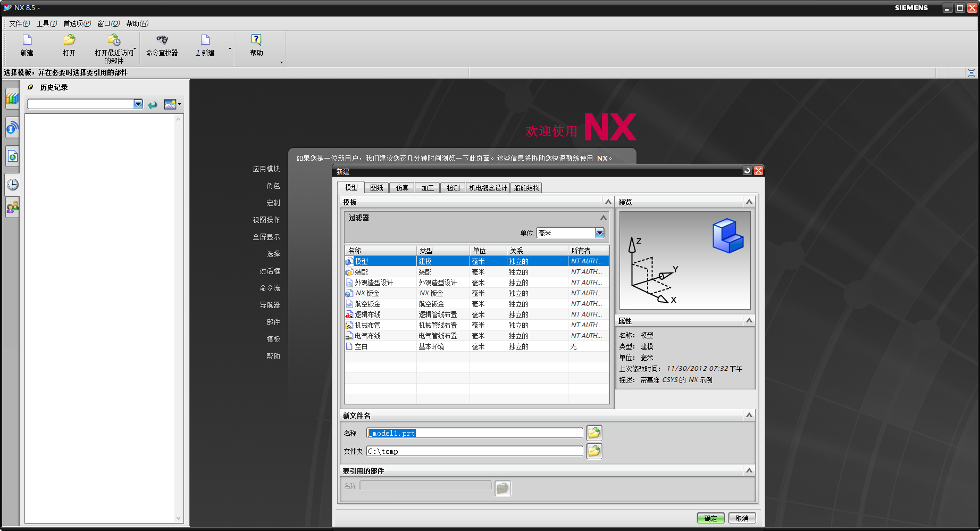Open the 首选项(P) menu
Image resolution: width=980 pixels, height=531 pixels.
tap(77, 23)
